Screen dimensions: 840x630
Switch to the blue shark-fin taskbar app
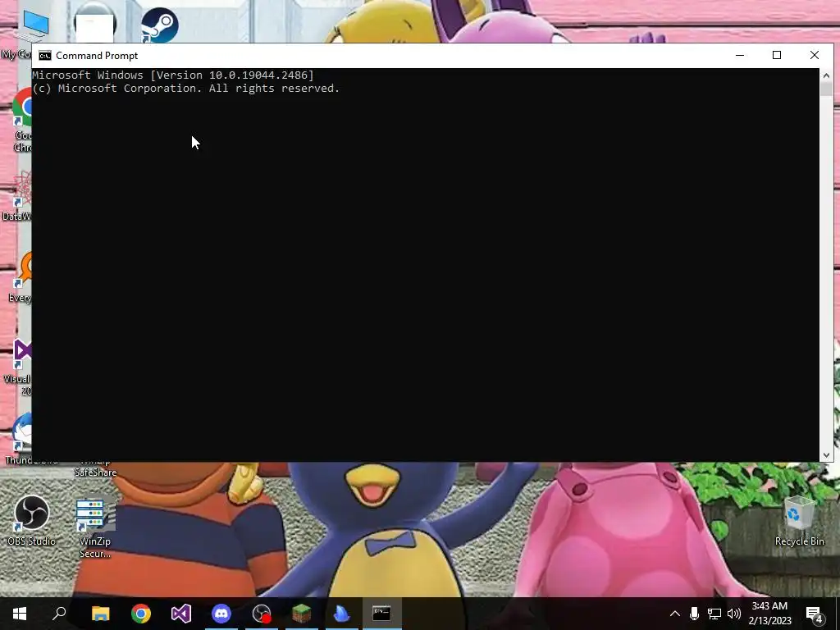342,614
